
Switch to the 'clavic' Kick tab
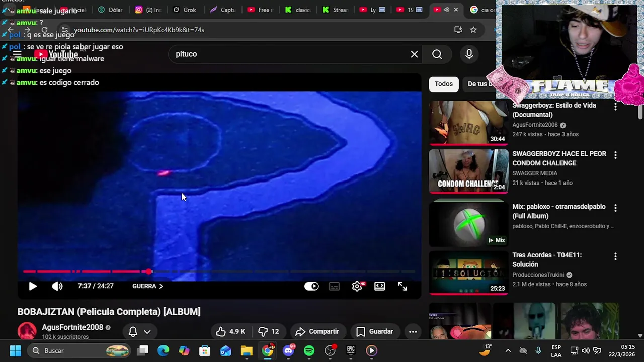[297, 10]
